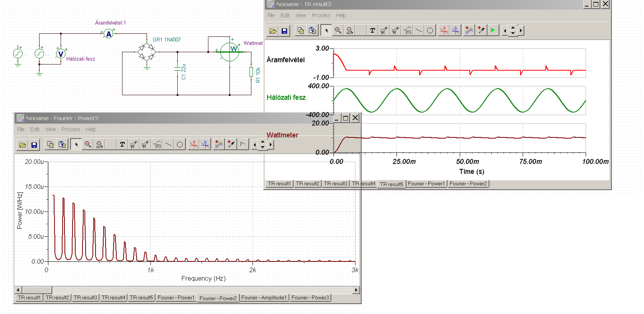Open File menu in Fourier Power2 window

(x=21, y=129)
